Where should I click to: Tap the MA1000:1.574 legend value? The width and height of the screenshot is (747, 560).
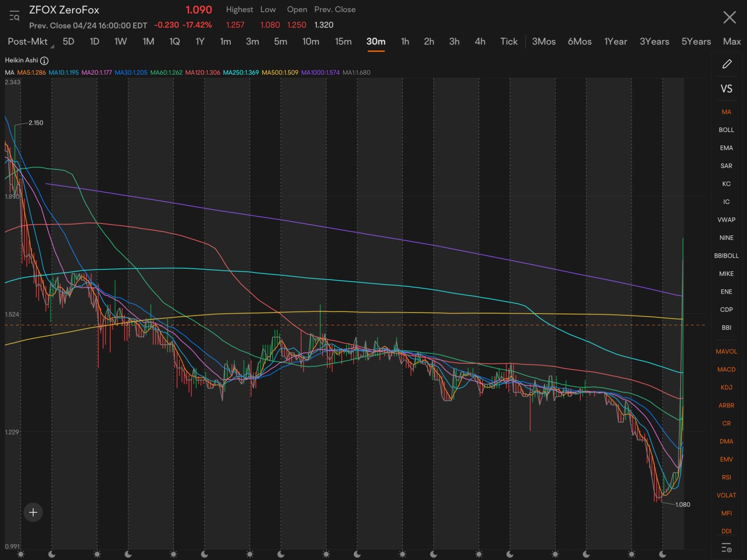(320, 72)
